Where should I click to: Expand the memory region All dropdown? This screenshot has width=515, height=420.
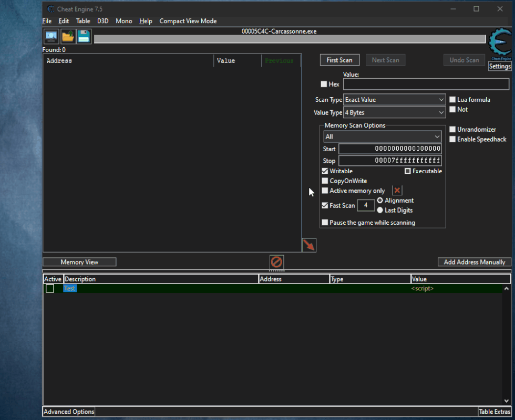(x=383, y=136)
